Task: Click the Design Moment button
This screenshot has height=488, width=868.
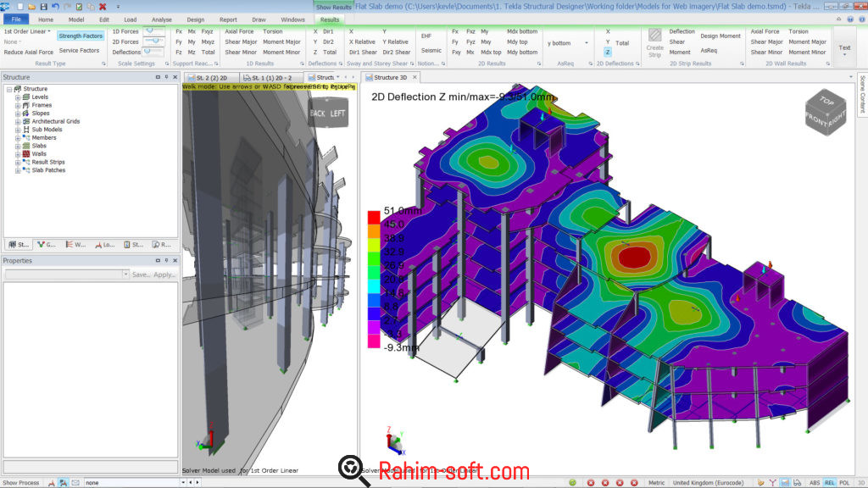Action: pyautogui.click(x=721, y=36)
